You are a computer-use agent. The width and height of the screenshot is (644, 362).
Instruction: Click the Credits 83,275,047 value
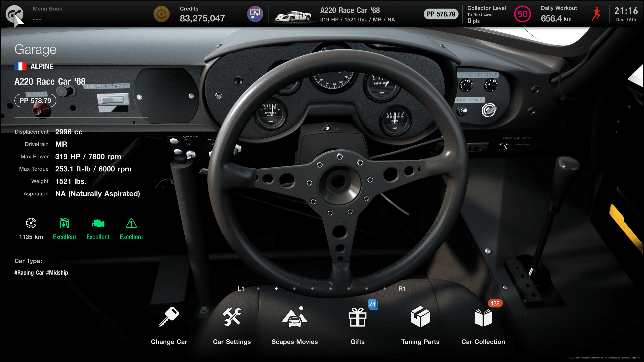[x=202, y=18]
